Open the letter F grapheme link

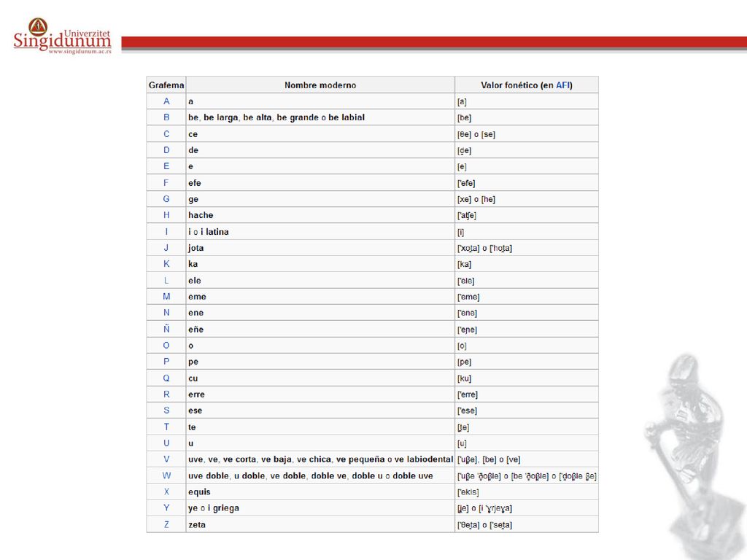point(166,183)
